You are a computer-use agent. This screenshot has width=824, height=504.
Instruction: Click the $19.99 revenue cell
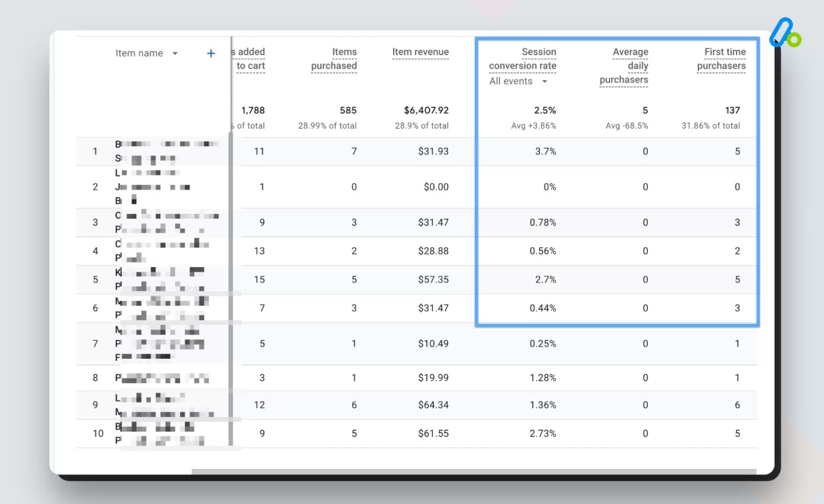(x=433, y=378)
